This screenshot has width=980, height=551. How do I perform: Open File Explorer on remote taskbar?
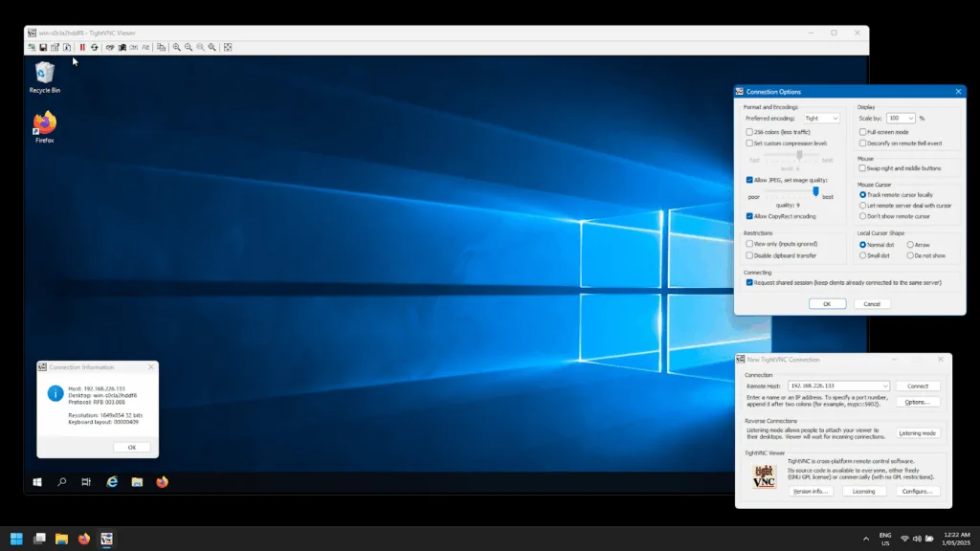click(137, 482)
